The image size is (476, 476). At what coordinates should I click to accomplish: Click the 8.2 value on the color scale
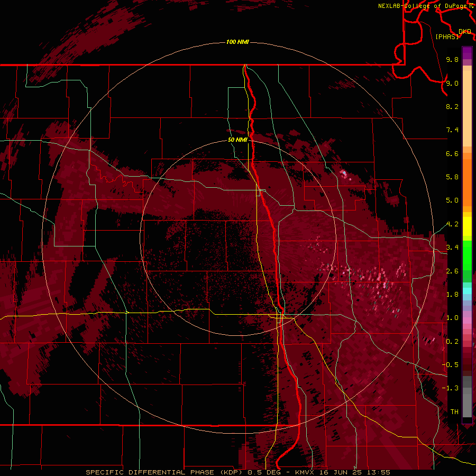pos(452,106)
